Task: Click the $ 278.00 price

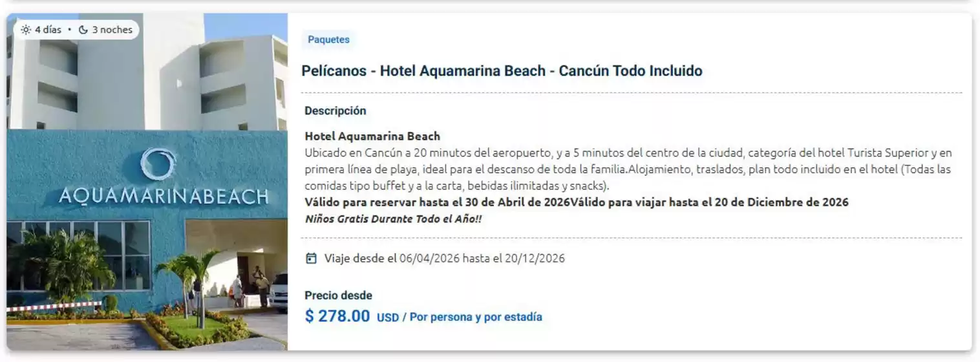Action: tap(337, 316)
